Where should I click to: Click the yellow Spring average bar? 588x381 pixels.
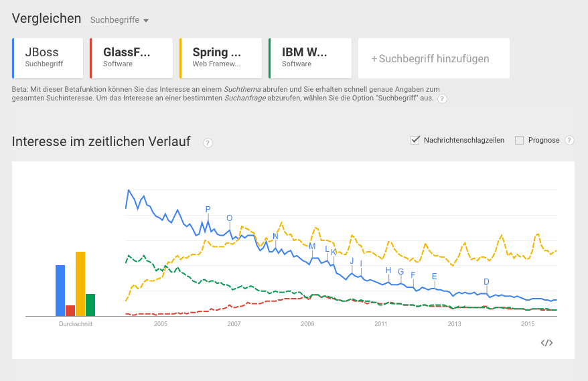pyautogui.click(x=80, y=283)
